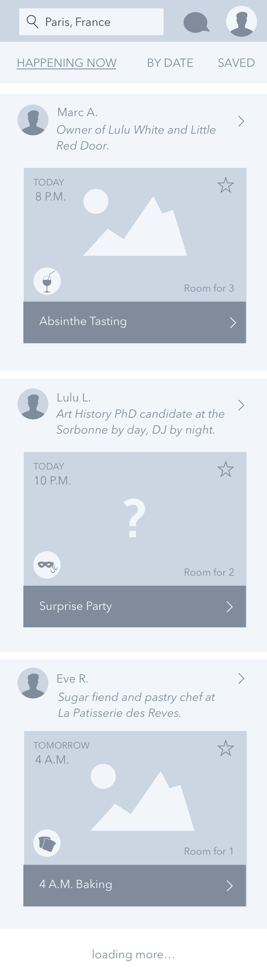Save the 4 A.M. Baking event with star
267x980 pixels.
tap(226, 748)
